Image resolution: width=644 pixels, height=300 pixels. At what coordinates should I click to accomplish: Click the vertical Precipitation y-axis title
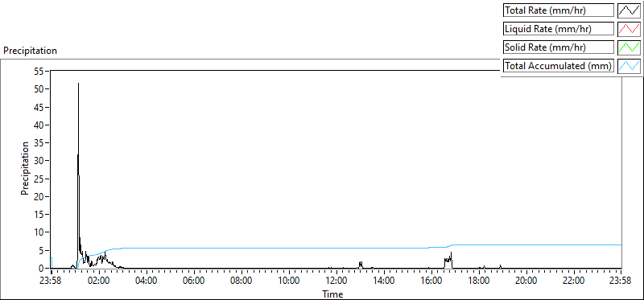25,168
